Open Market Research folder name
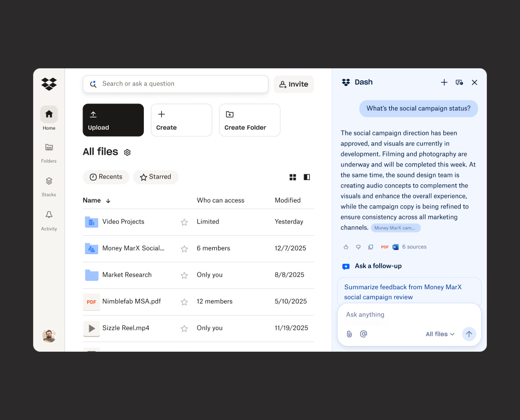The width and height of the screenshot is (520, 420). [x=127, y=275]
